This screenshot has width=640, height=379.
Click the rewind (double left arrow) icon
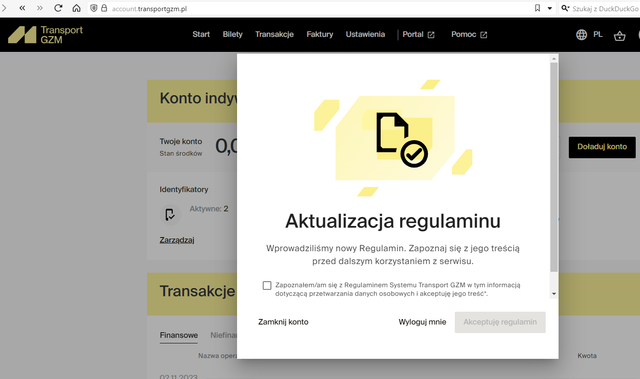coord(22,8)
